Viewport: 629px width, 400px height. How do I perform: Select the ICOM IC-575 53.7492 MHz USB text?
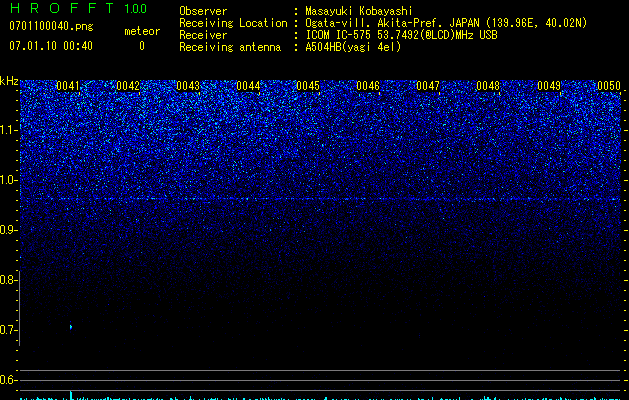click(402, 35)
